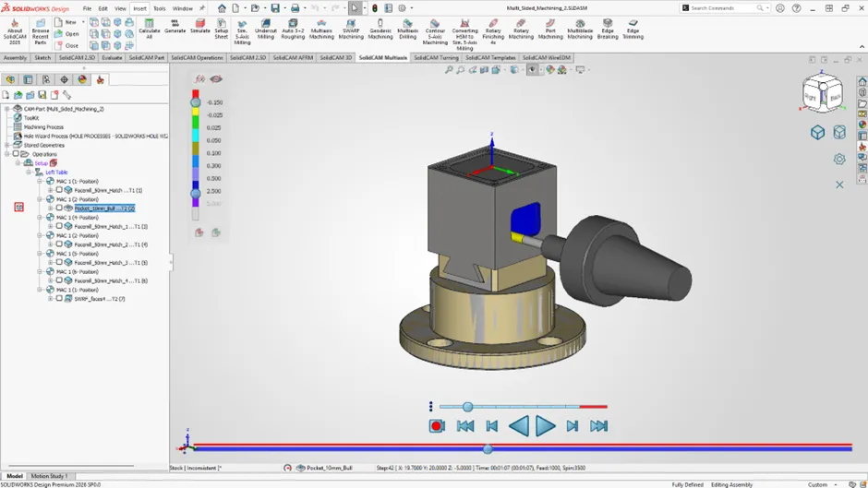Play the simulation forward
The image size is (868, 488).
pyautogui.click(x=545, y=425)
